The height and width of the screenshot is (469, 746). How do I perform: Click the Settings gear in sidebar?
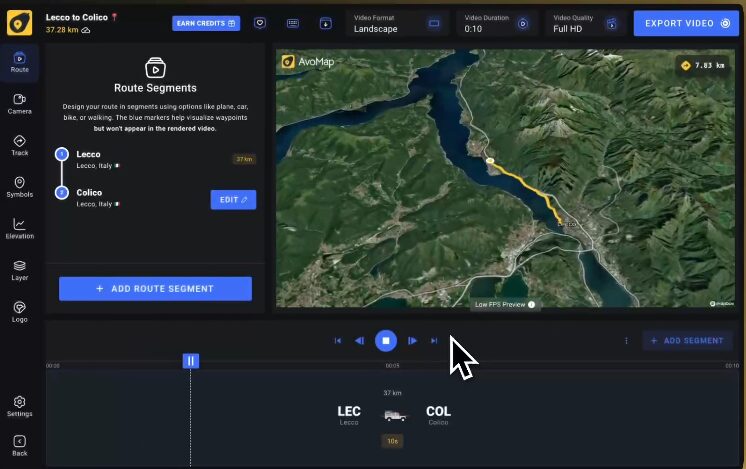(x=19, y=406)
